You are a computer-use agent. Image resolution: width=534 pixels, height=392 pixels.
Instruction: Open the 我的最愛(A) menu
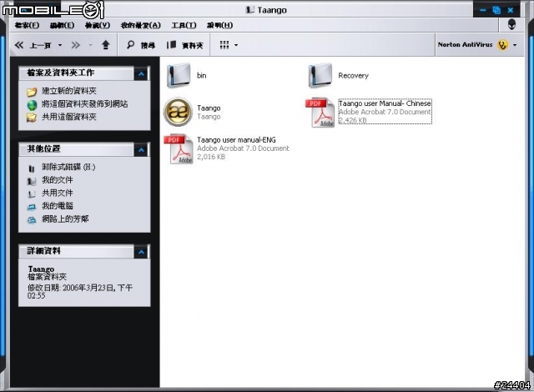[141, 25]
